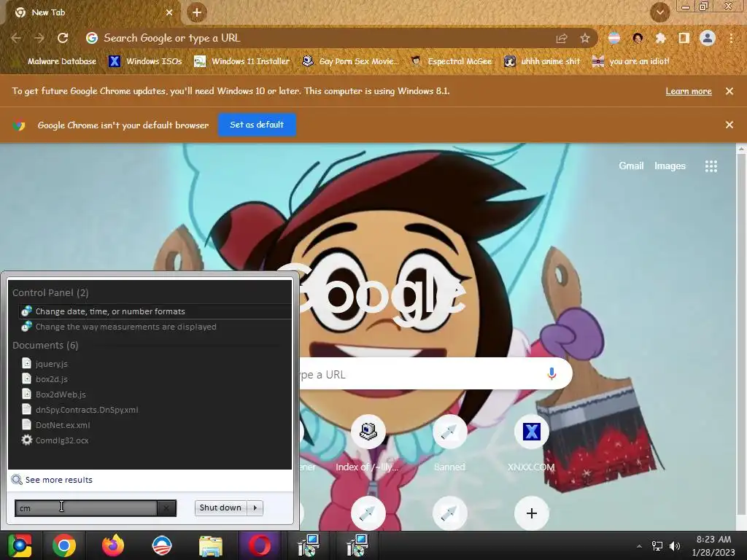Click See more results
747x560 pixels.
(58, 480)
